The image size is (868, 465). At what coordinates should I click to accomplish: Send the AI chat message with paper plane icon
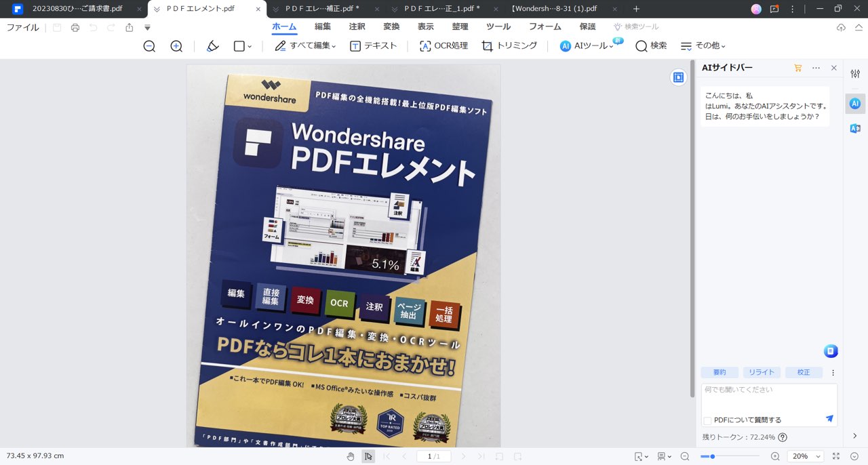click(829, 419)
